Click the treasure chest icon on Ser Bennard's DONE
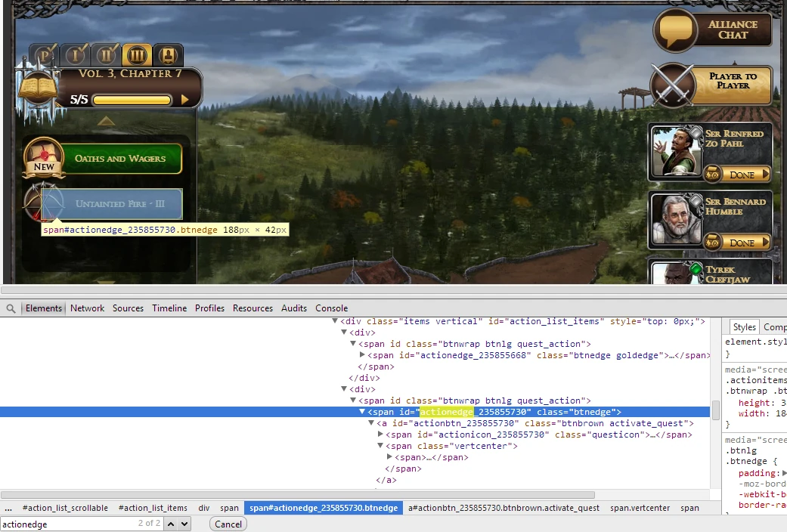The width and height of the screenshot is (787, 532). 712,243
